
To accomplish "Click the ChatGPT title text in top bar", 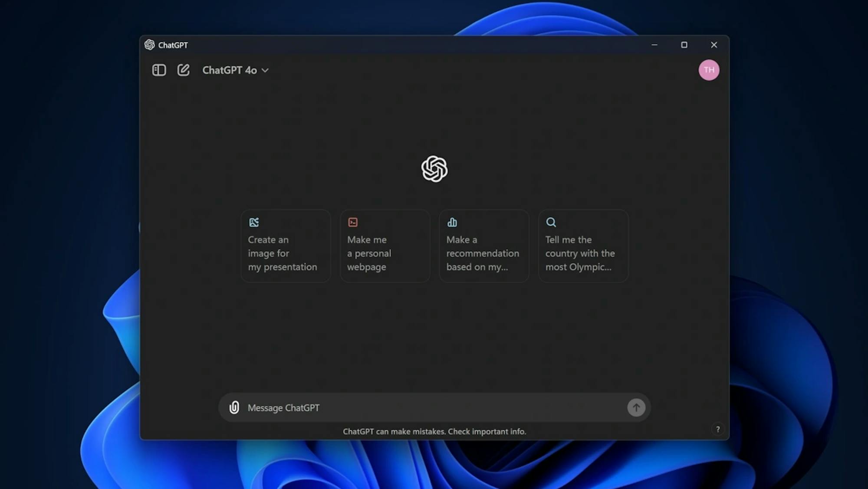I will coord(173,45).
